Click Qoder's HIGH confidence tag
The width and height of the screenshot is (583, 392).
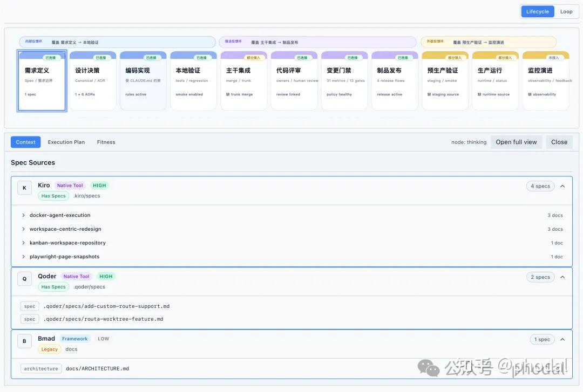coord(106,277)
